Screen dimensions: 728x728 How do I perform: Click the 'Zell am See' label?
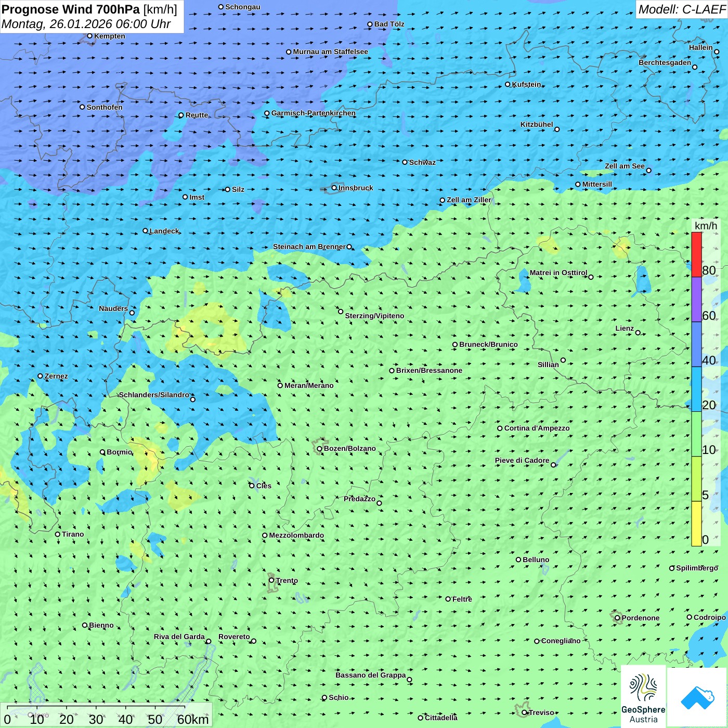[x=625, y=166]
